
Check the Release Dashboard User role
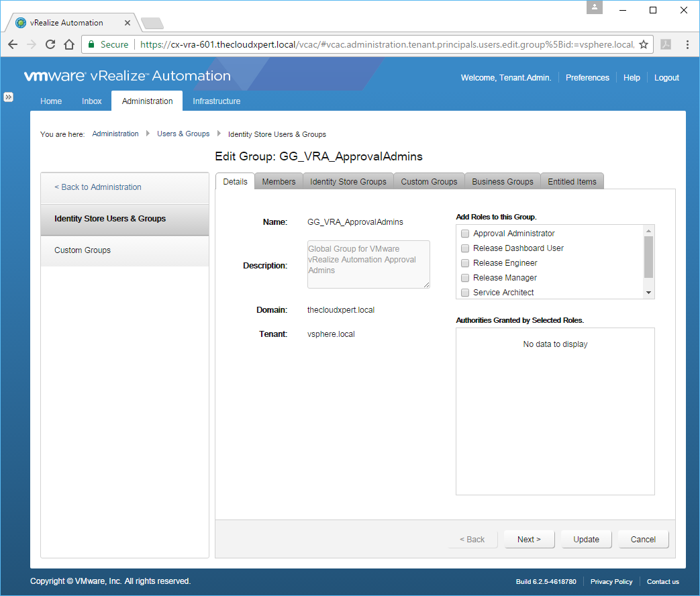tap(465, 248)
